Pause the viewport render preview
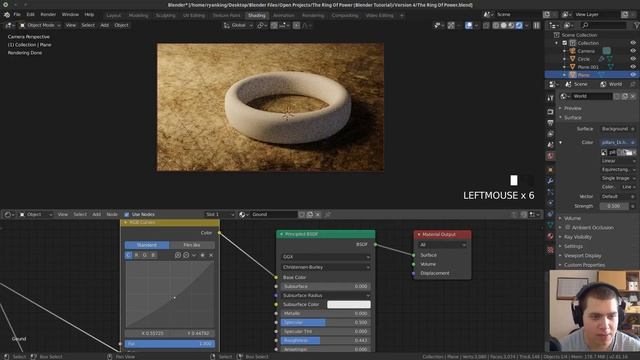640x360 pixels. tap(537, 25)
